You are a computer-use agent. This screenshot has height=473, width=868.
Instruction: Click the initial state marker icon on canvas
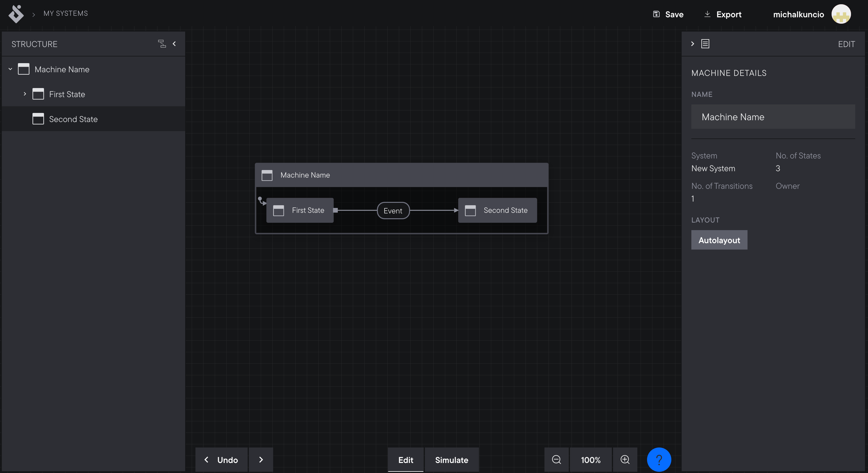coord(262,201)
